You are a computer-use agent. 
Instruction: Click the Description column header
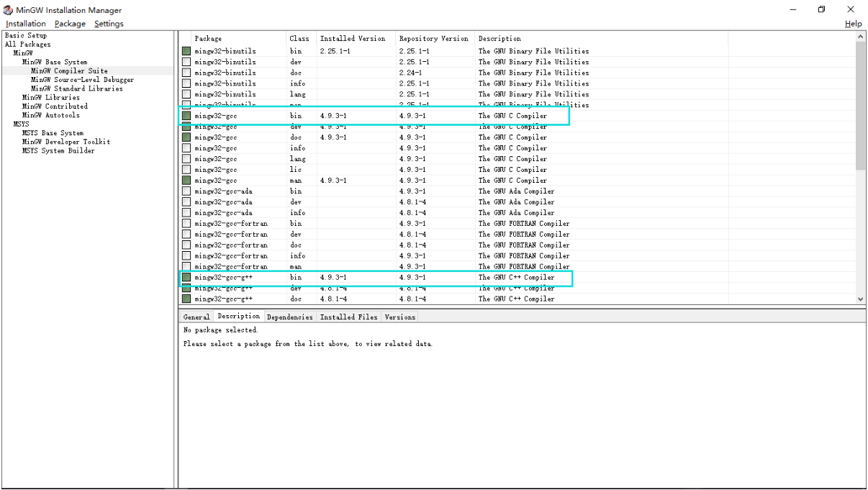(601, 39)
